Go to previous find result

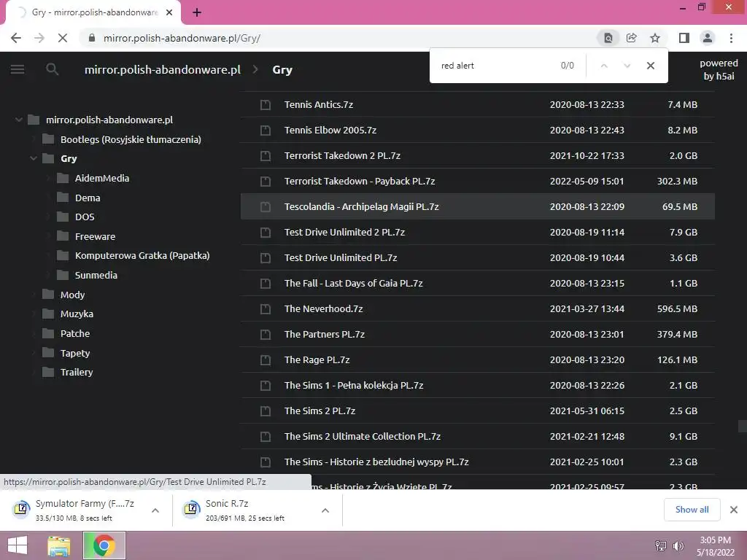click(x=604, y=66)
